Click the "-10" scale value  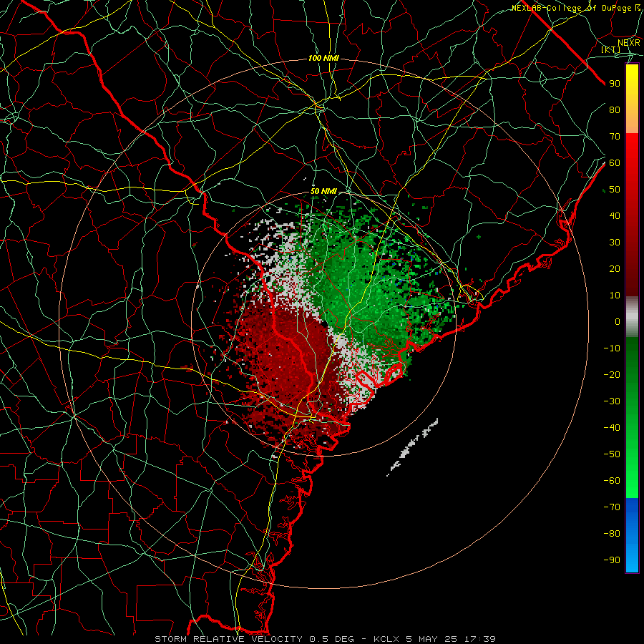(x=612, y=348)
